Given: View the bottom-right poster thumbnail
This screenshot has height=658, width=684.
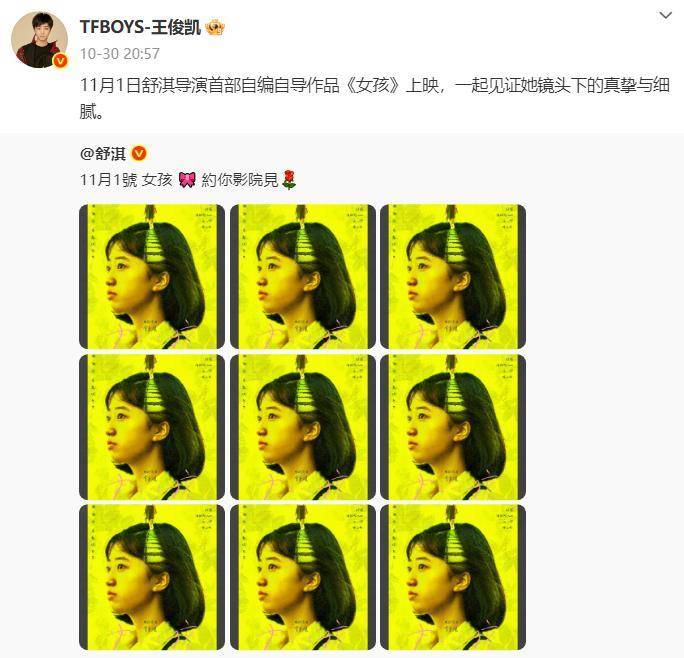Looking at the screenshot, I should tap(453, 577).
